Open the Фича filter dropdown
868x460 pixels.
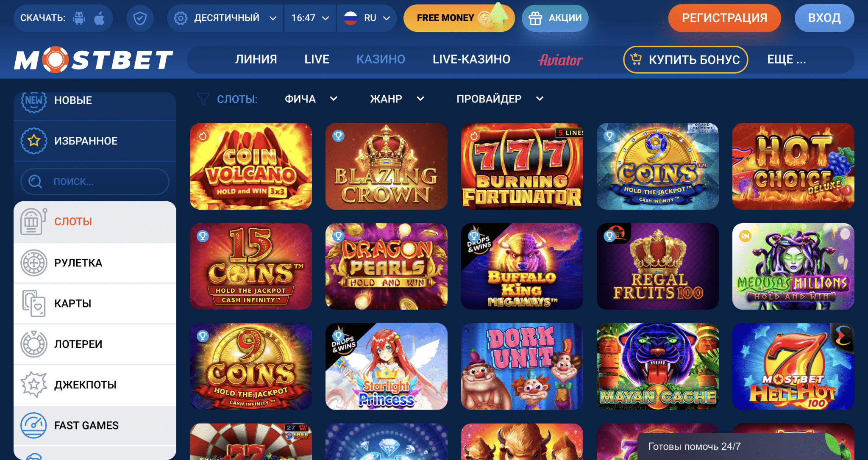(x=311, y=99)
